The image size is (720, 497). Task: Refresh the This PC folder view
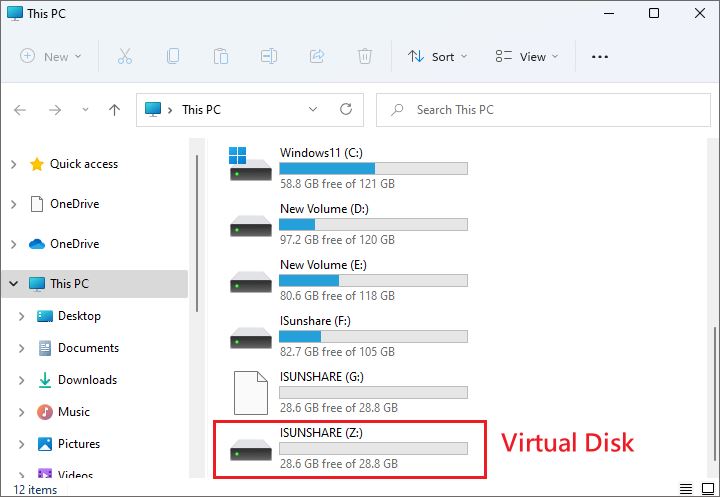346,110
